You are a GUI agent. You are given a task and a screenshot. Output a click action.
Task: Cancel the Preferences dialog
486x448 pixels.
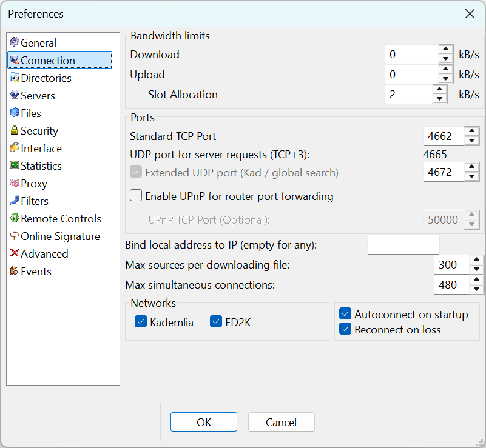281,422
